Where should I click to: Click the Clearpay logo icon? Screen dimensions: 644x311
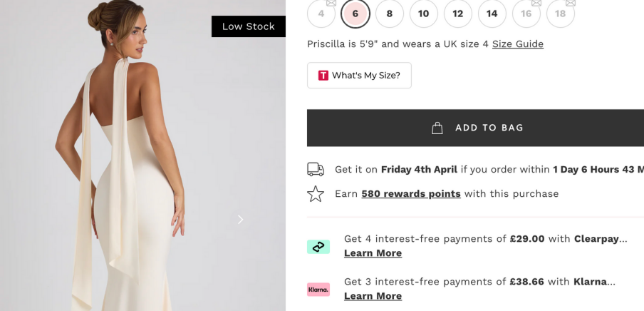click(x=318, y=246)
